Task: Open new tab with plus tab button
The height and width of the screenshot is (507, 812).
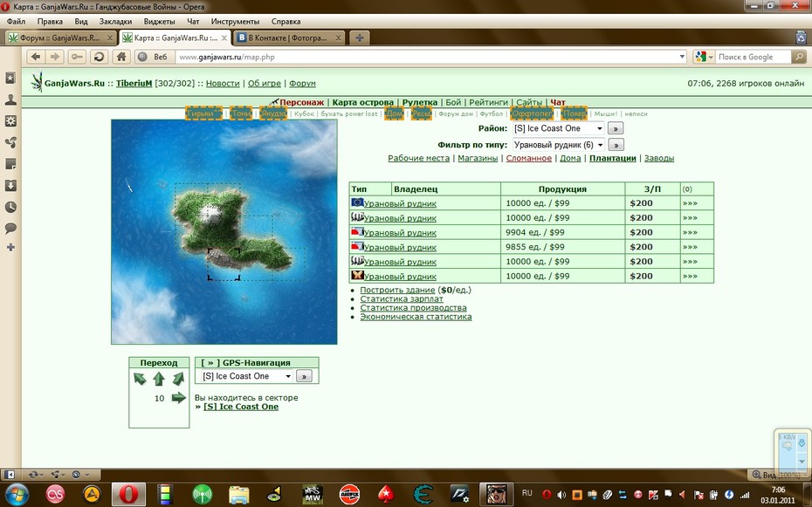Action: pyautogui.click(x=360, y=38)
